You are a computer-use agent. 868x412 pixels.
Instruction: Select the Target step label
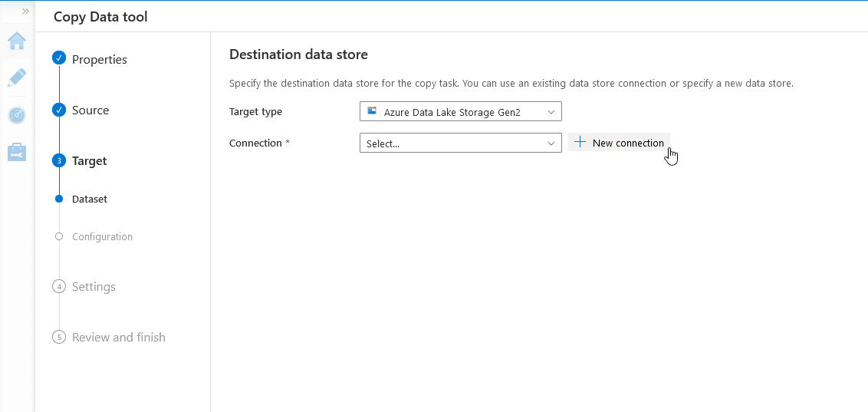(x=89, y=161)
